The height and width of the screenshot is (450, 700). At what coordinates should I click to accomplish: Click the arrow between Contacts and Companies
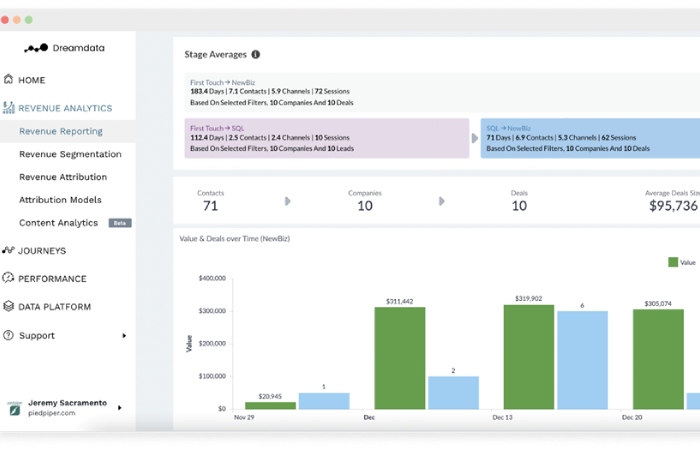coord(288,201)
